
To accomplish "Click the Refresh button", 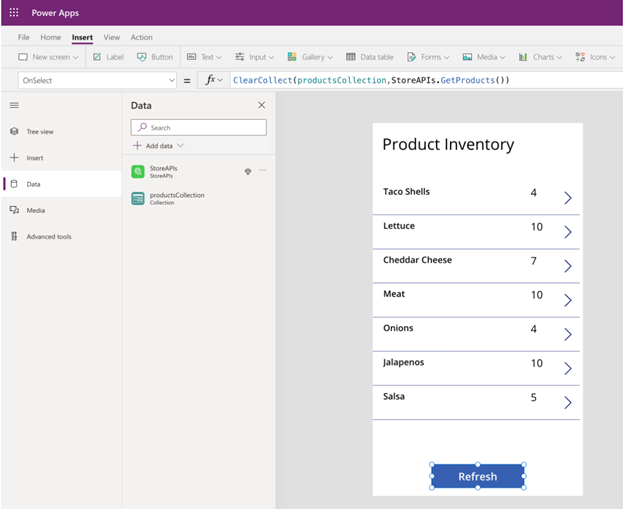I will (x=478, y=476).
